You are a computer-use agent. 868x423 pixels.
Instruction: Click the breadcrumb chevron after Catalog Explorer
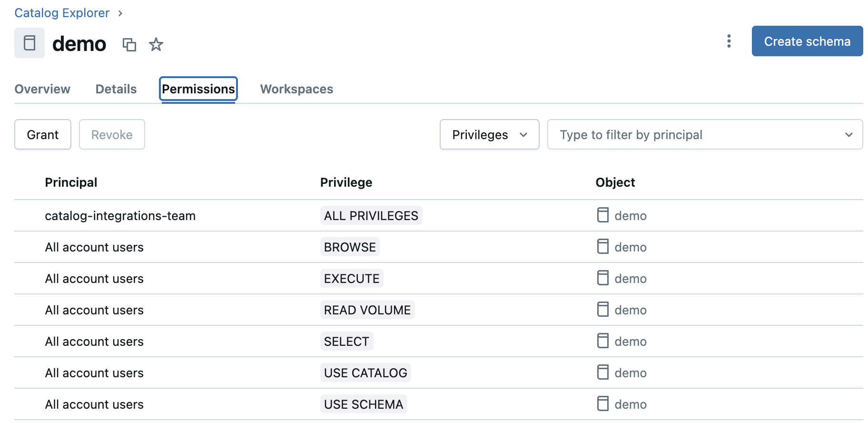(120, 13)
